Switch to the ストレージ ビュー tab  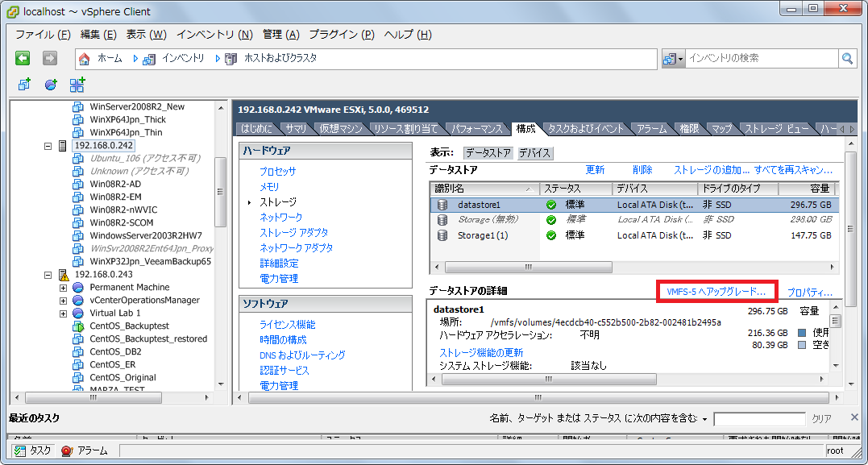pyautogui.click(x=776, y=129)
